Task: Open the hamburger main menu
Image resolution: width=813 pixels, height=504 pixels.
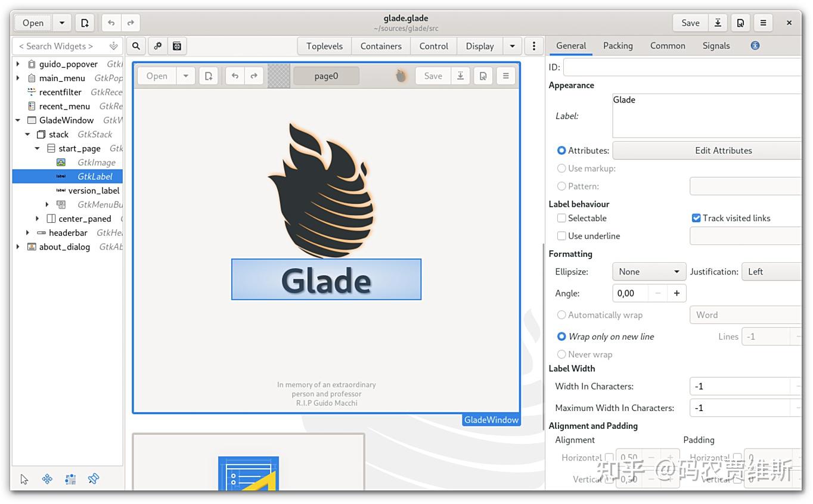Action: click(763, 23)
